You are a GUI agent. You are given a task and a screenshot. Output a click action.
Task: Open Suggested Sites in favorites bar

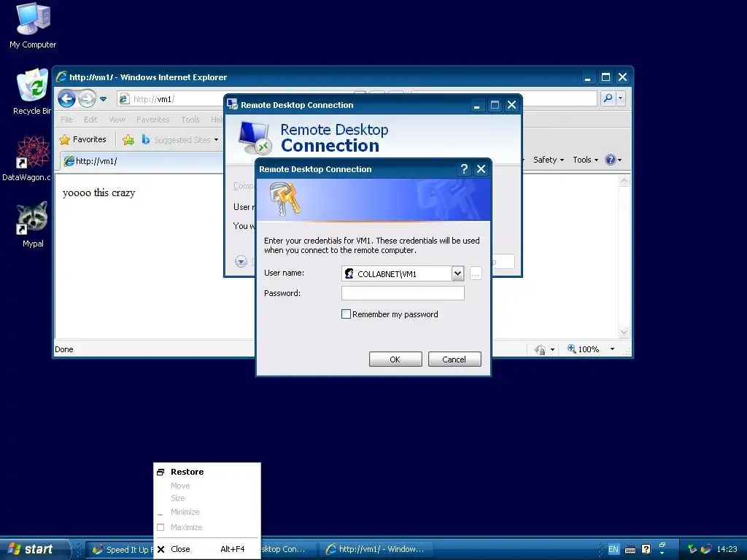pyautogui.click(x=180, y=139)
